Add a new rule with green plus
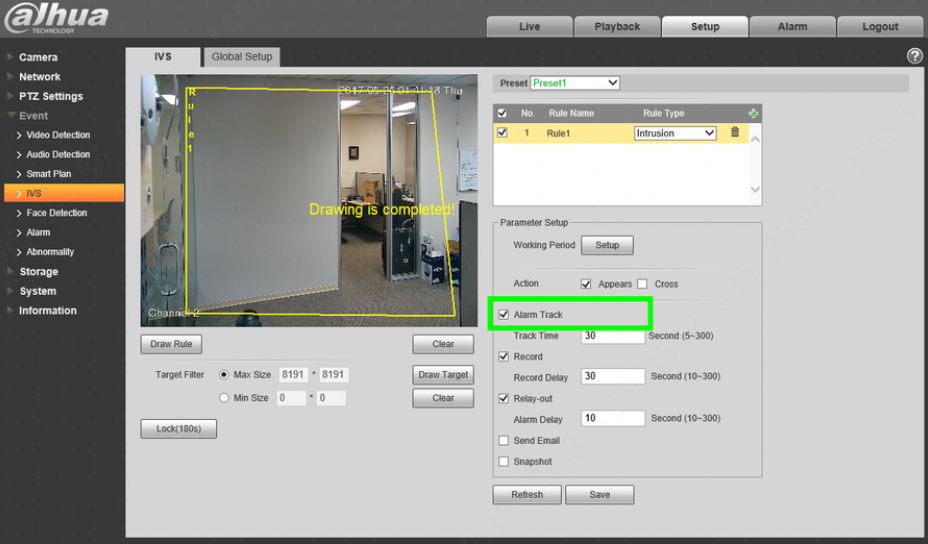The height and width of the screenshot is (544, 928). click(753, 113)
